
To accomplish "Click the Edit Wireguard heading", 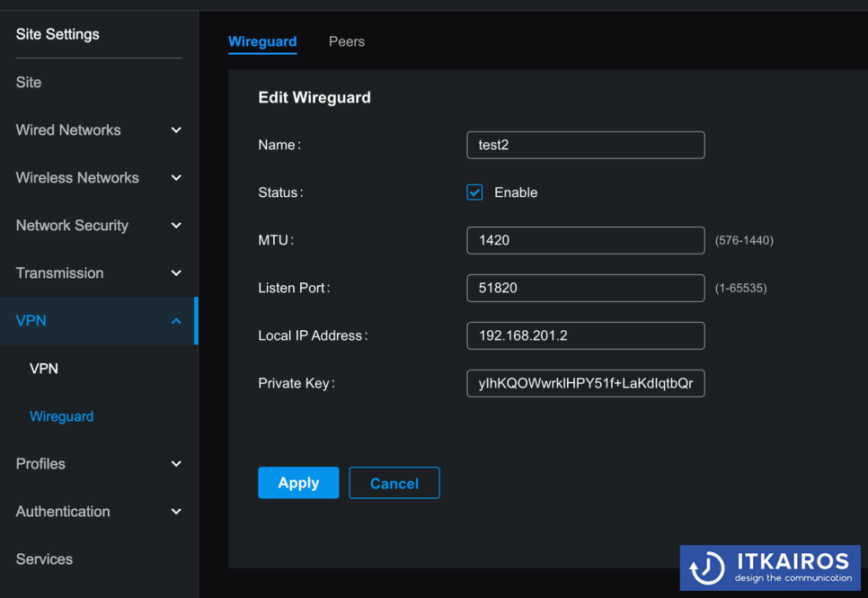I will click(x=314, y=97).
